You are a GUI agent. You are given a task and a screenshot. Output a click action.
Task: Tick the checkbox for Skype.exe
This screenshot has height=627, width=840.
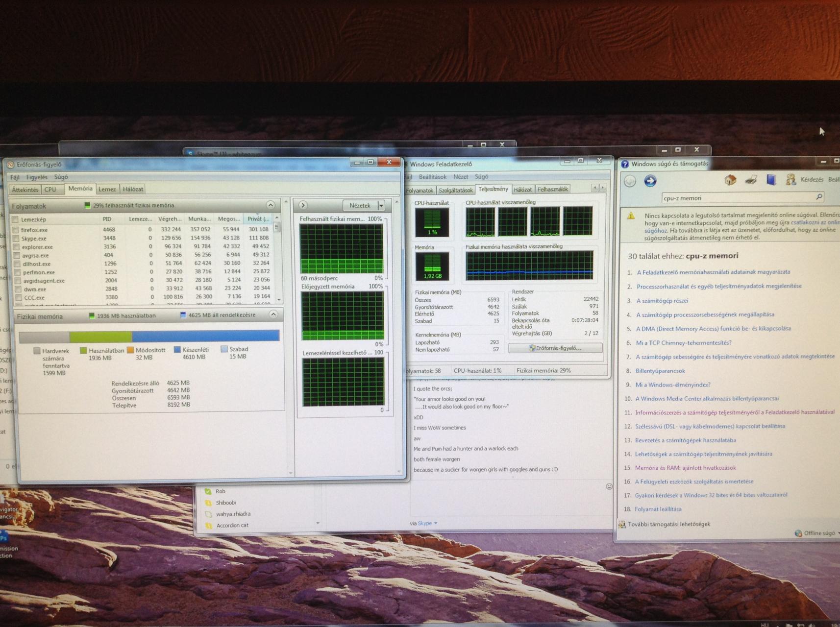coord(16,239)
